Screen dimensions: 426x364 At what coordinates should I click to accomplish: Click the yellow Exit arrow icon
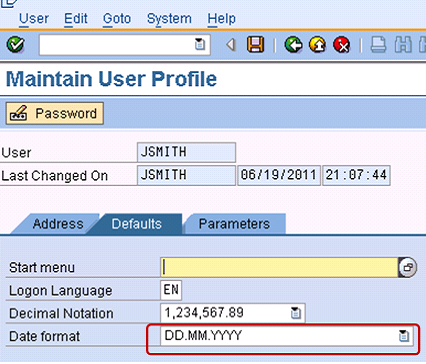click(317, 44)
